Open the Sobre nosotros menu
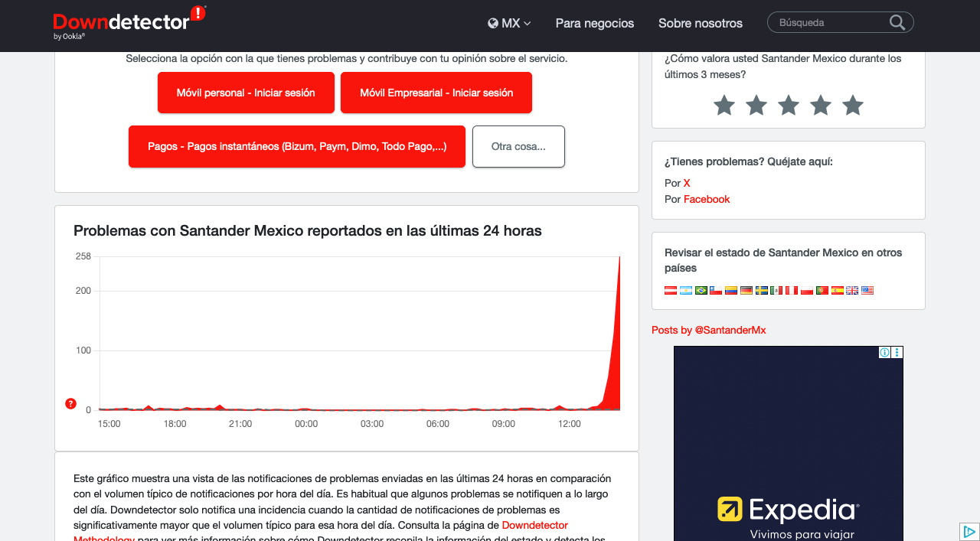980x541 pixels. [x=701, y=23]
